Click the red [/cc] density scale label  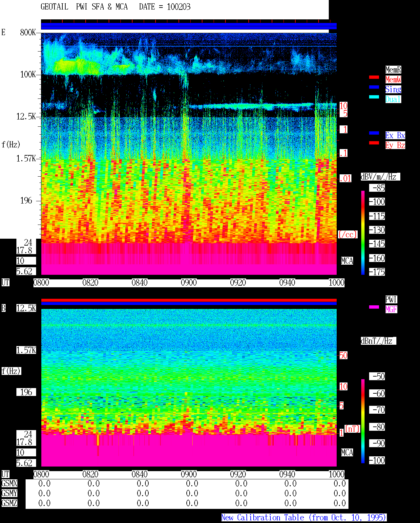click(x=348, y=235)
